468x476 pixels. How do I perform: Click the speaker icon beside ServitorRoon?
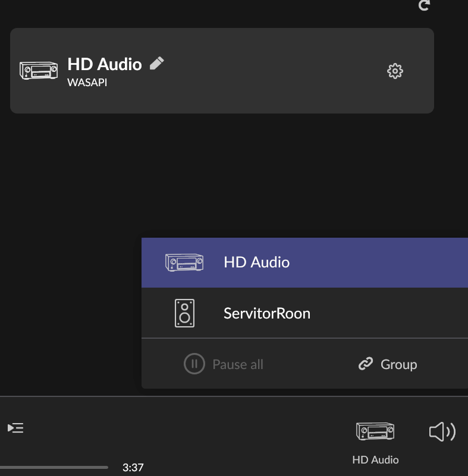(x=184, y=313)
